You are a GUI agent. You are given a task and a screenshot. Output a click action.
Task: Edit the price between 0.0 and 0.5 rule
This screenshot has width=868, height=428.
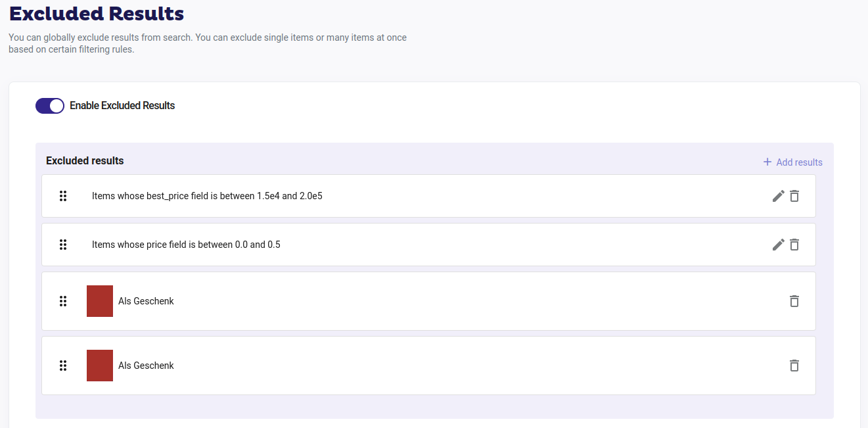coord(778,245)
